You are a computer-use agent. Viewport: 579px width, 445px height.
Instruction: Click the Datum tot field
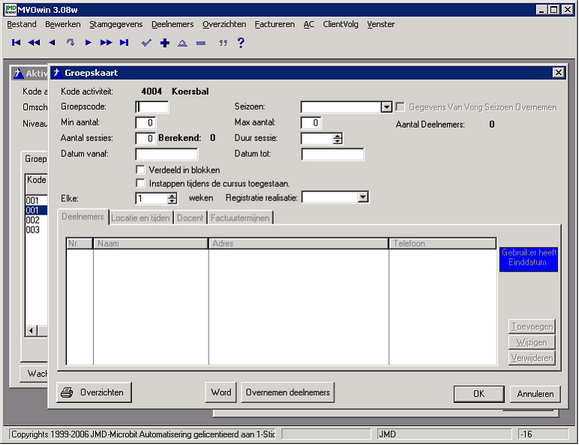pos(333,154)
